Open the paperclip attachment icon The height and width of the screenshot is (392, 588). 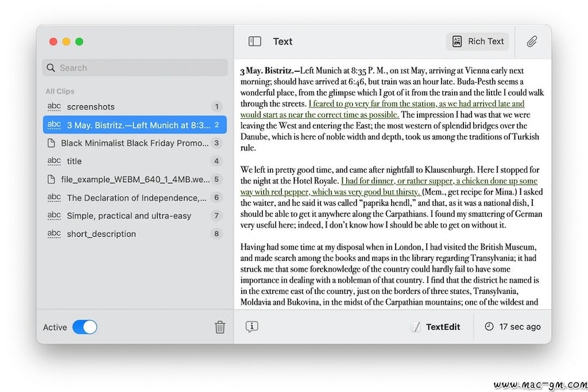point(532,41)
